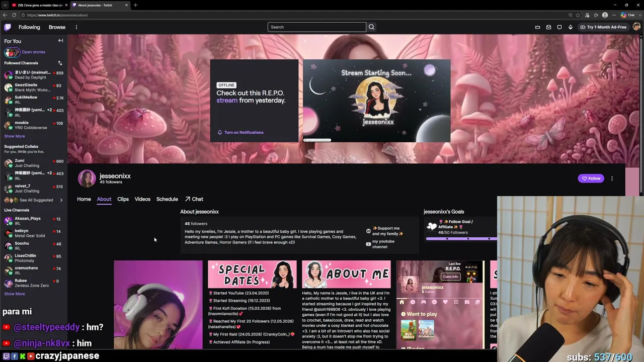Open Soochu live channel
Screen dimensions: 644x362
tap(34, 245)
